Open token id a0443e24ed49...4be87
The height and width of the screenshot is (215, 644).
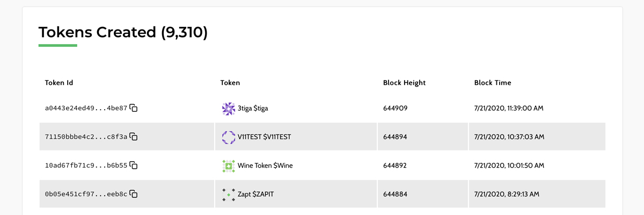[x=86, y=109]
